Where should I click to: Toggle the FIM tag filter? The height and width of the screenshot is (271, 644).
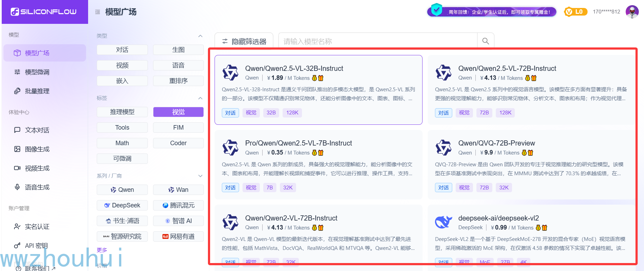178,128
